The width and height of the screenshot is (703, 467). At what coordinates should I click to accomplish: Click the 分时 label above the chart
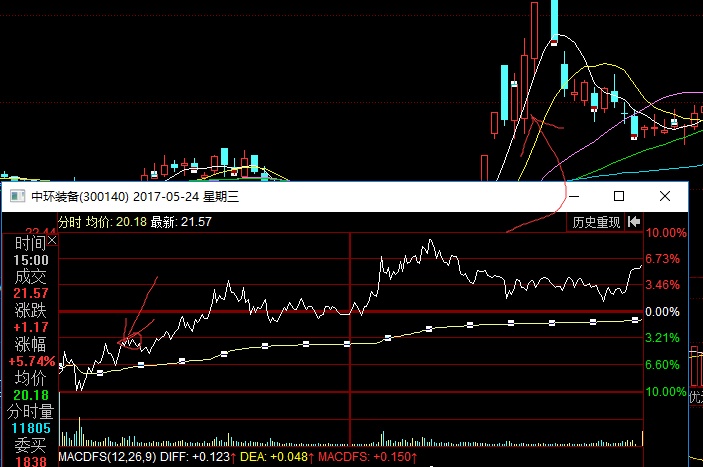(x=69, y=222)
